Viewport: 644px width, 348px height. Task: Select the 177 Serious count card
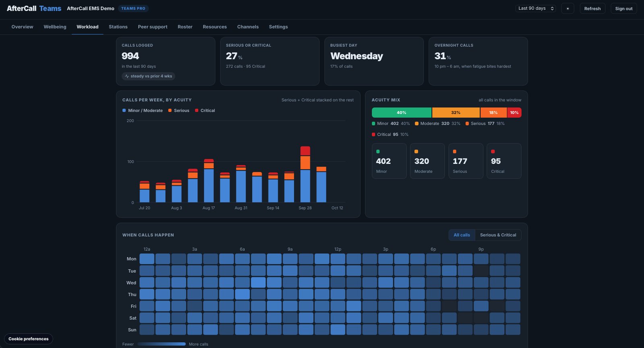[x=466, y=161]
